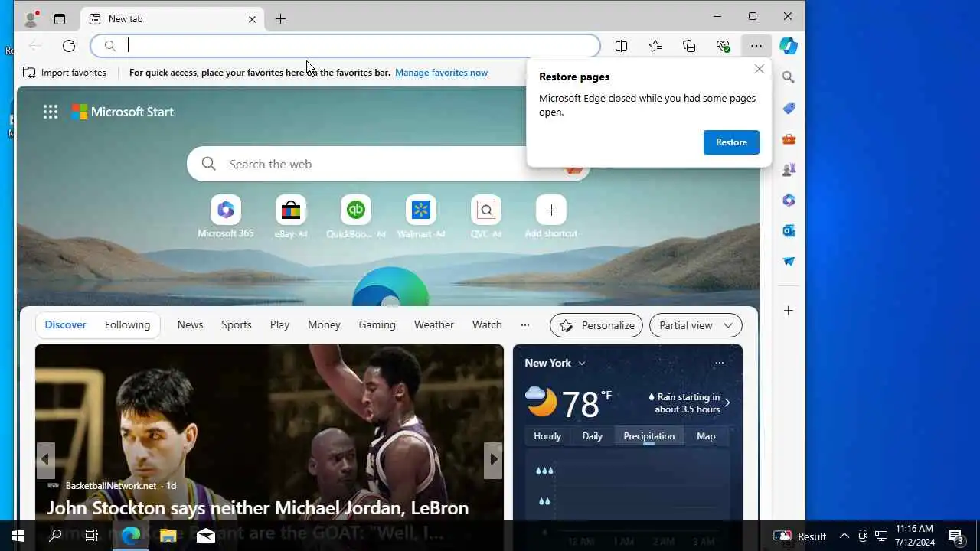Open the sidebar Microsoft 365 icon
This screenshot has height=551, width=980.
coord(789,200)
